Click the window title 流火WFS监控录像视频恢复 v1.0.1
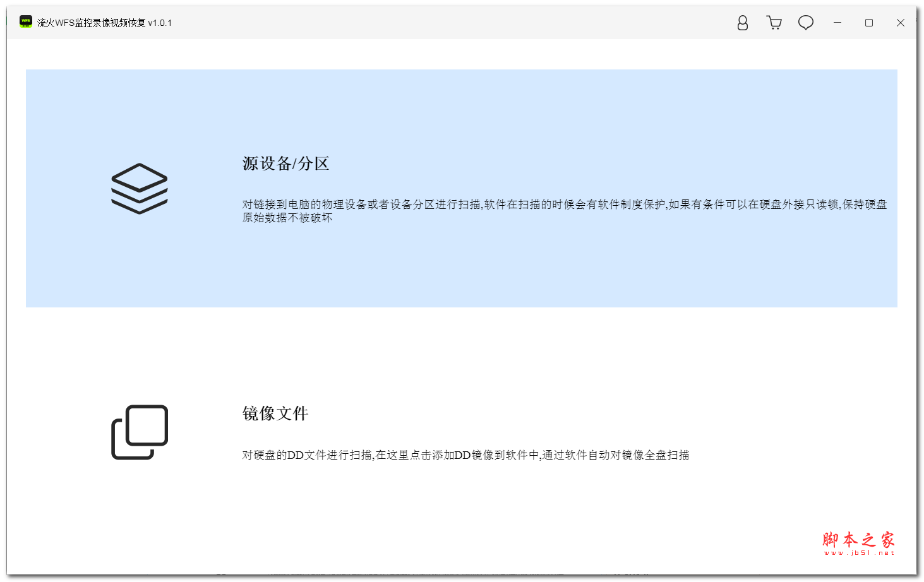924x582 pixels. tap(104, 23)
